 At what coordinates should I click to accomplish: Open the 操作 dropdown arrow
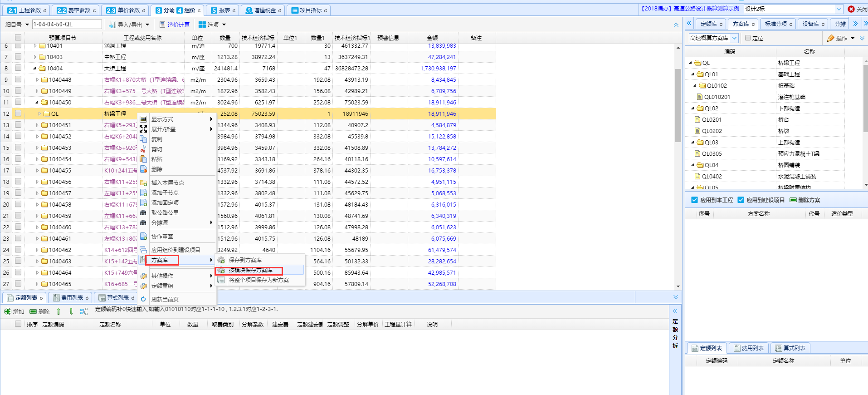coord(853,38)
